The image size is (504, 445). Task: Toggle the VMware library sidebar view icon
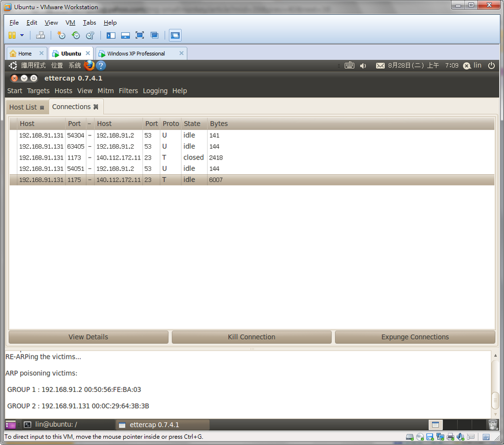tap(111, 35)
